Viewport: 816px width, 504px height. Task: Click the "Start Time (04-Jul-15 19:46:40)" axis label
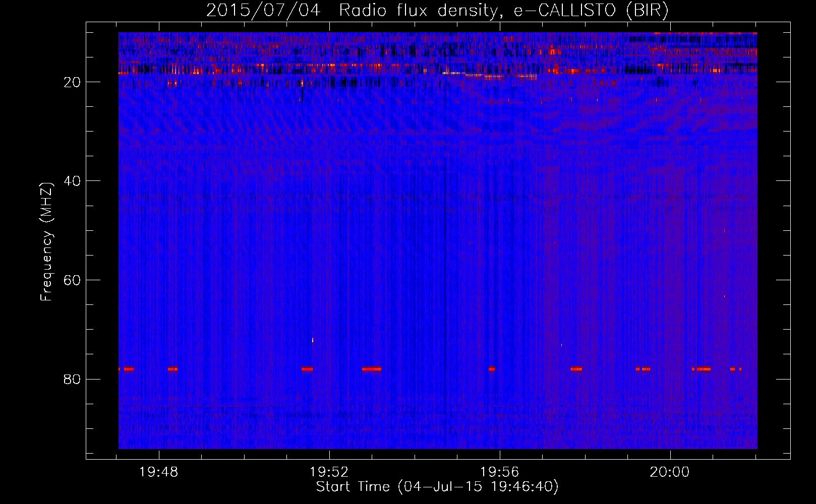click(x=437, y=487)
